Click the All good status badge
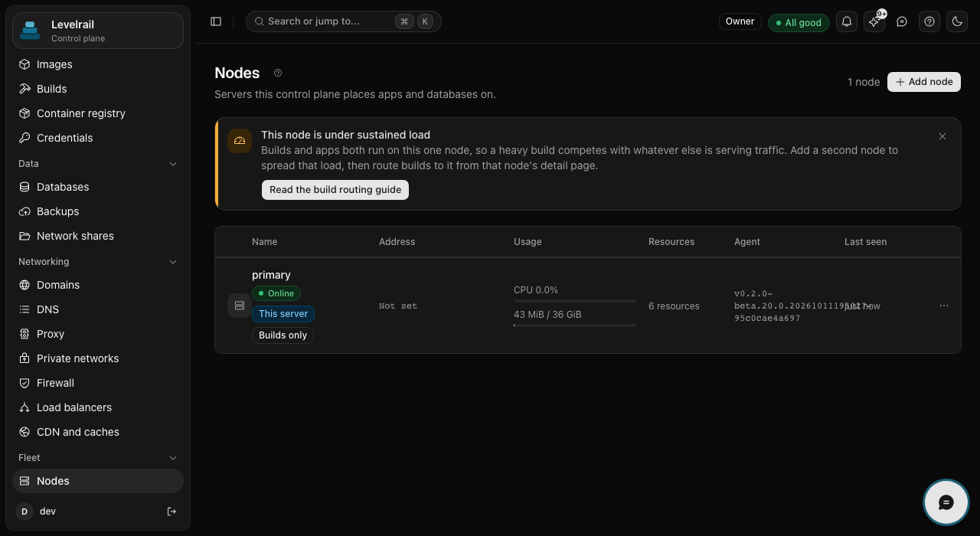The image size is (980, 536). (x=799, y=22)
